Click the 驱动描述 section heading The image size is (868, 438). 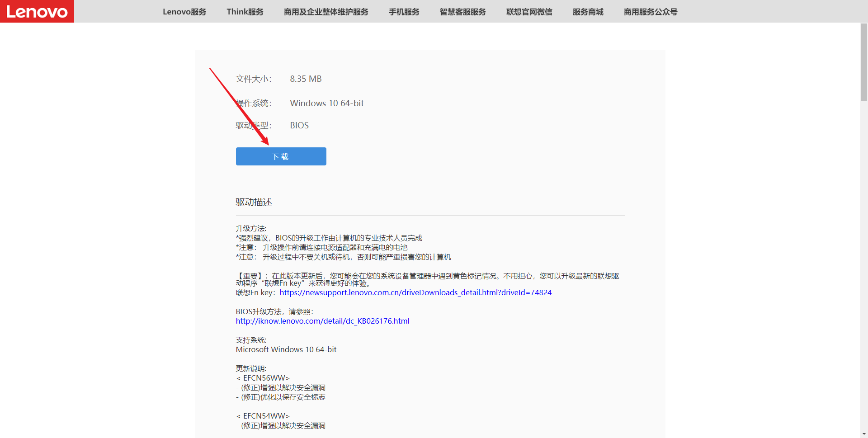point(254,202)
